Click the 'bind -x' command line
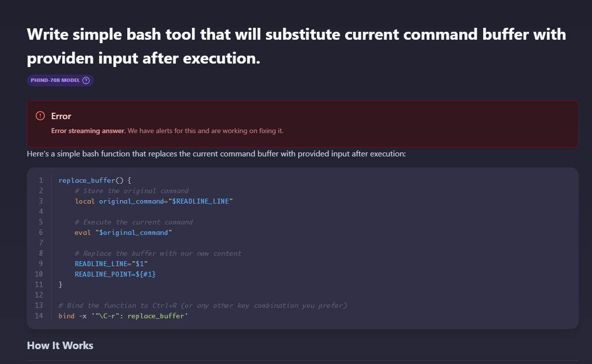This screenshot has width=592, height=364. (123, 316)
